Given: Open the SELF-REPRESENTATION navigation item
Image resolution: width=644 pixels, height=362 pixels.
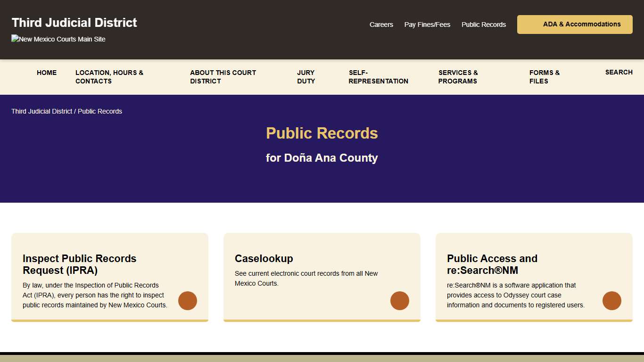Looking at the screenshot, I should (x=378, y=77).
